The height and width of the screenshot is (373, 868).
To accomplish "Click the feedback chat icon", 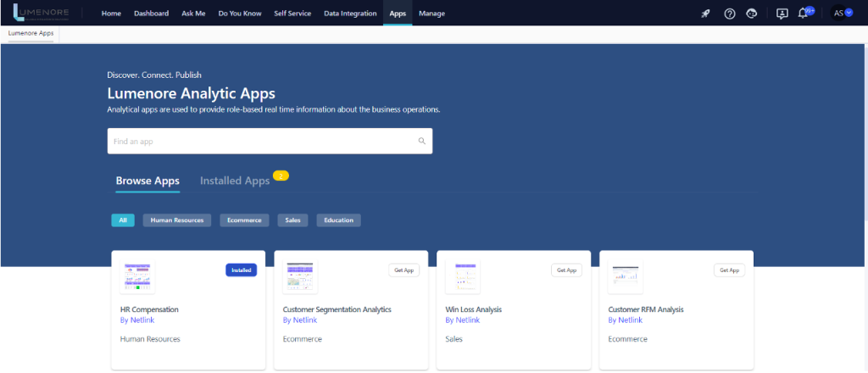I will tap(782, 14).
